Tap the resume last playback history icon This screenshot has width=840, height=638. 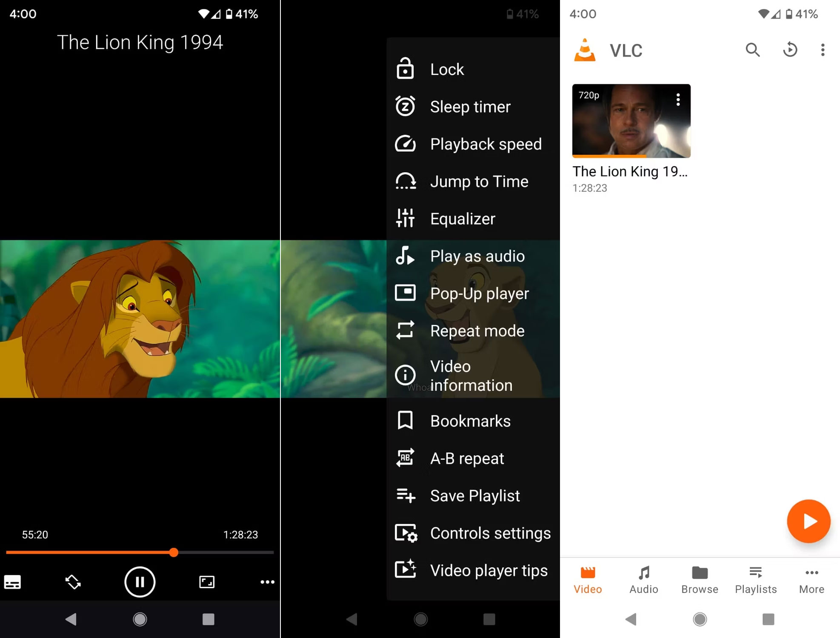(x=790, y=50)
